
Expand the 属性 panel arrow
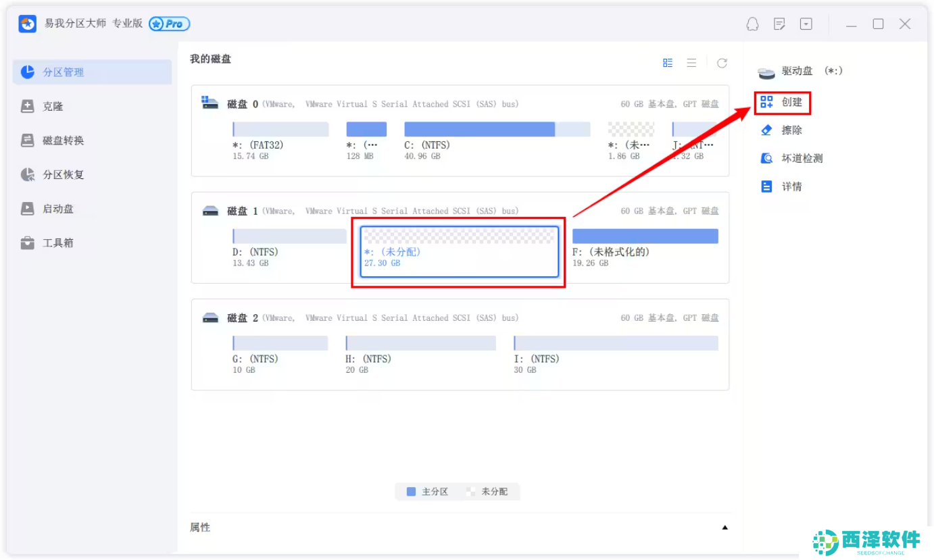[724, 528]
